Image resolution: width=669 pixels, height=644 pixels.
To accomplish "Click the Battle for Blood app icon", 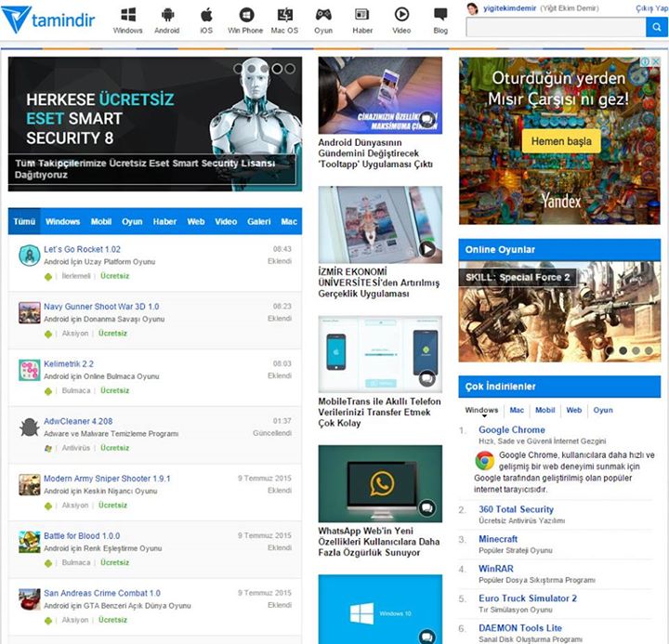I will coord(30,542).
